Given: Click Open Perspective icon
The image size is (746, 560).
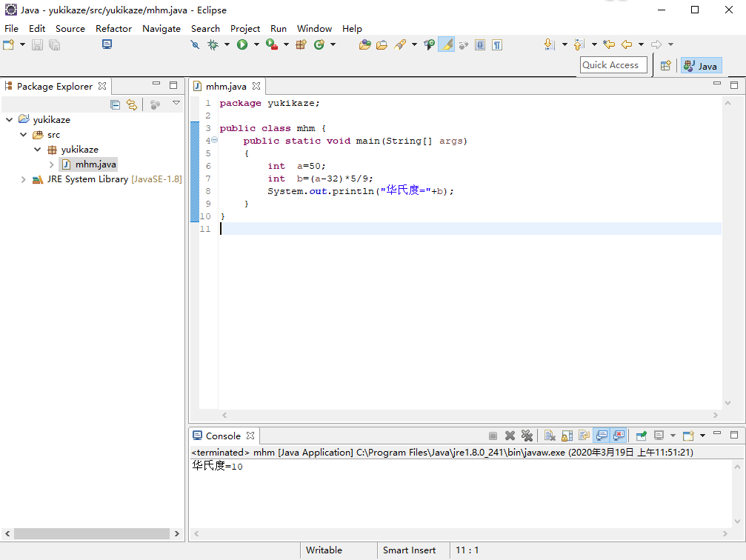Looking at the screenshot, I should (x=665, y=66).
